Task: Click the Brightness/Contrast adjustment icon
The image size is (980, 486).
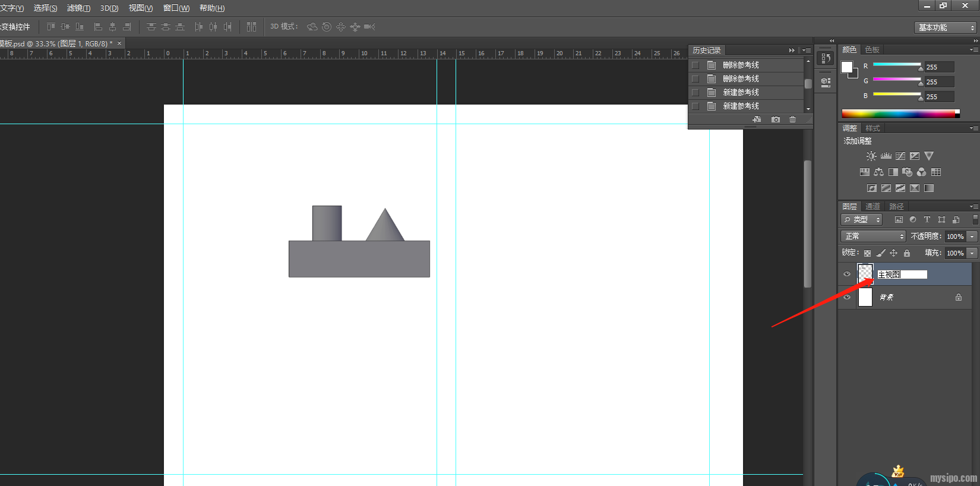Action: 871,156
